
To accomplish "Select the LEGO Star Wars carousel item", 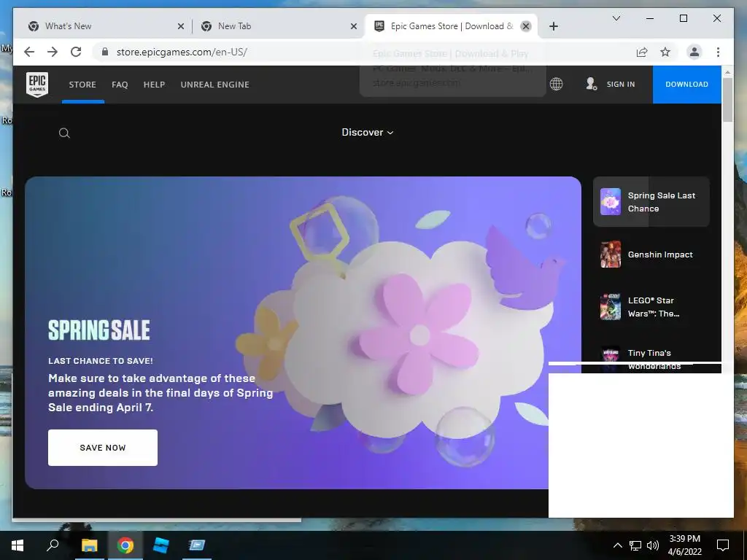I will point(651,307).
